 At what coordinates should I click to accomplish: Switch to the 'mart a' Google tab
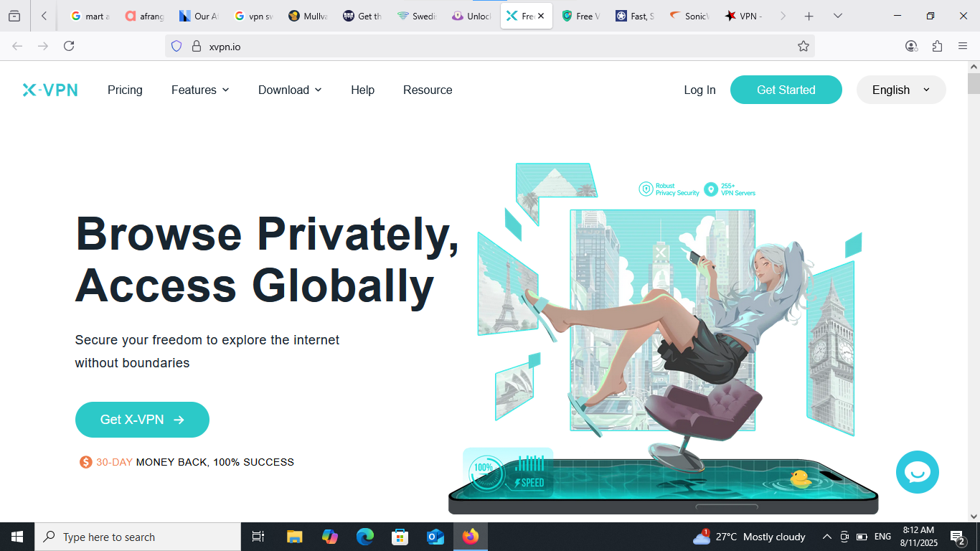point(90,16)
